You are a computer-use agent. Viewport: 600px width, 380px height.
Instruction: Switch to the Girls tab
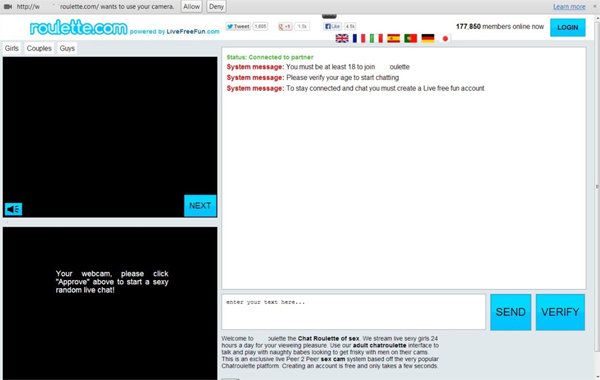(12, 48)
